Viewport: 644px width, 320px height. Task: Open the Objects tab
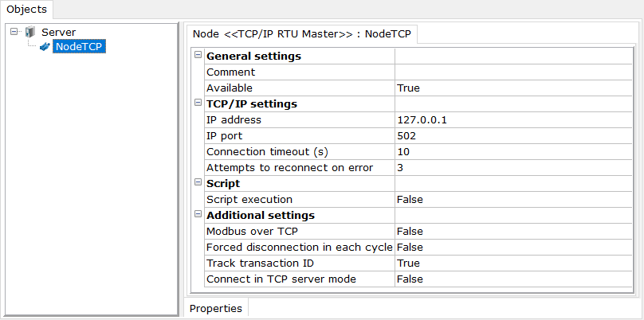26,10
